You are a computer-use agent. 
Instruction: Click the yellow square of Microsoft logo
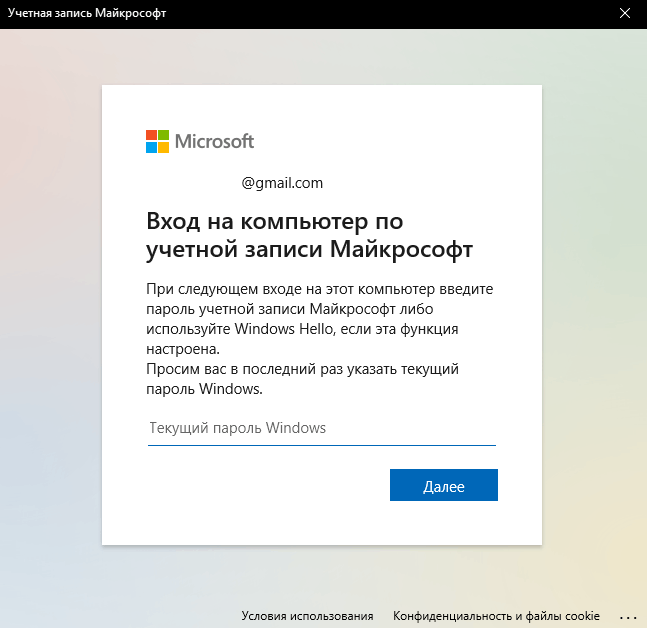tap(163, 147)
